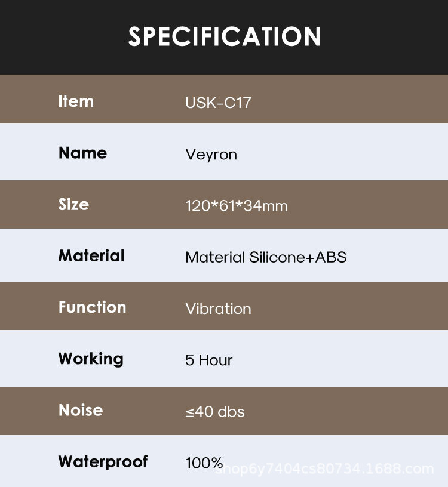This screenshot has width=448, height=487.
Task: Click the 'Waterproof' row label
Action: [x=103, y=461]
